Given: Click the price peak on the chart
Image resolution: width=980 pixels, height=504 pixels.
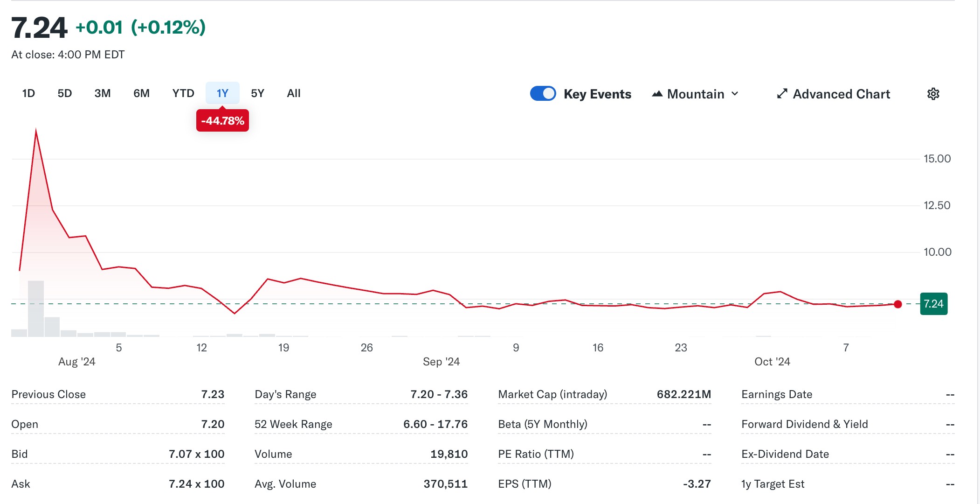Looking at the screenshot, I should click(36, 131).
